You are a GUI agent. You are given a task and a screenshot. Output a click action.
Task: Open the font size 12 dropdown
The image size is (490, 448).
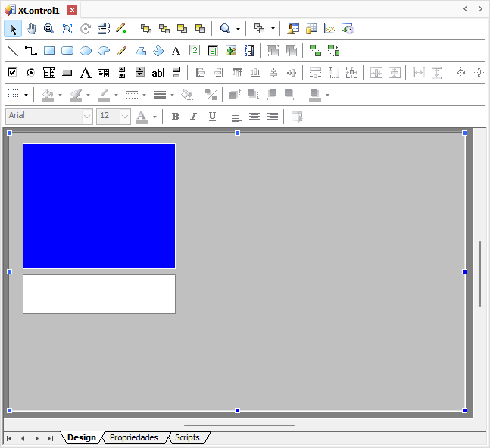click(125, 117)
